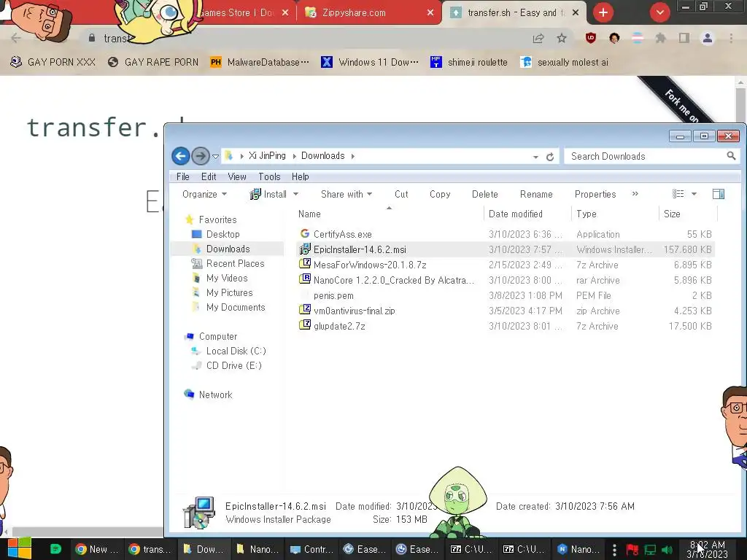This screenshot has height=560, width=747.
Task: Open the address bar history dropdown arrow
Action: coord(535,157)
